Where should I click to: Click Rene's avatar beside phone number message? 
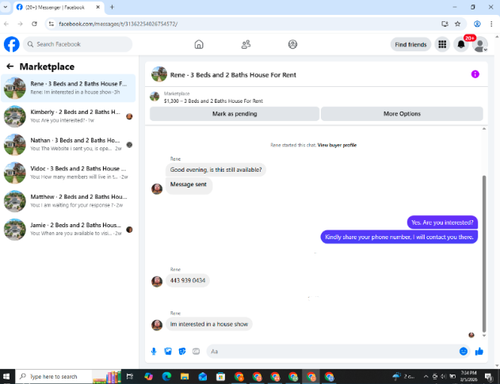click(x=157, y=281)
